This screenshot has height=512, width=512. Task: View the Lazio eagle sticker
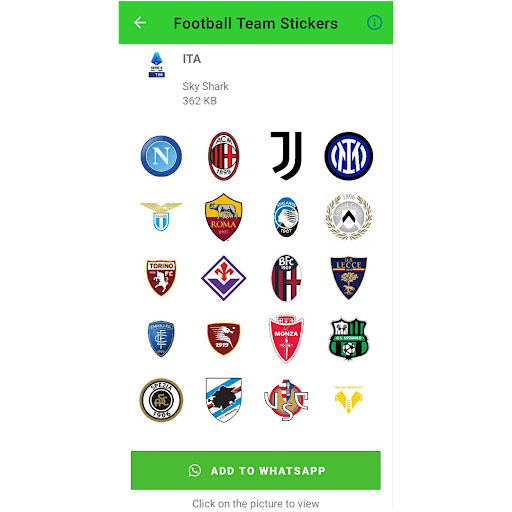(161, 217)
